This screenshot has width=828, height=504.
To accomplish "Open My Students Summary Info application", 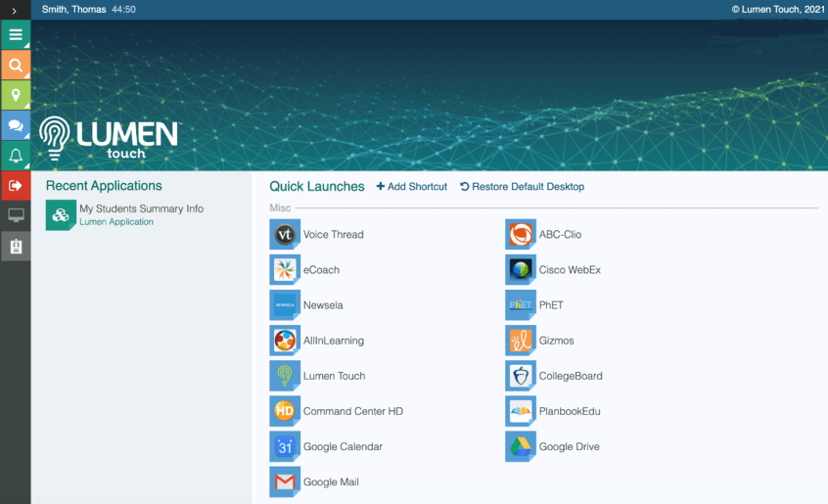I will point(141,208).
